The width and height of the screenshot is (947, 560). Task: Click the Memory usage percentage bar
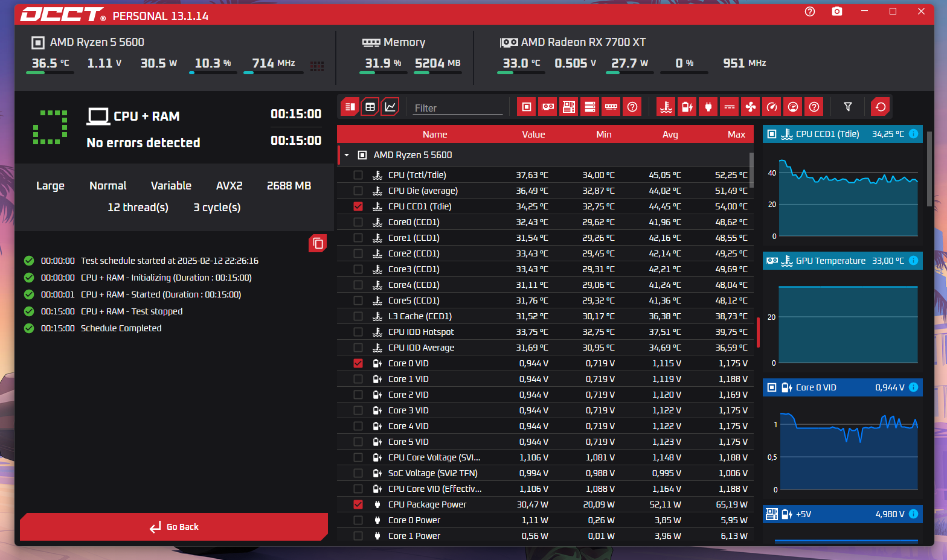pos(384,72)
